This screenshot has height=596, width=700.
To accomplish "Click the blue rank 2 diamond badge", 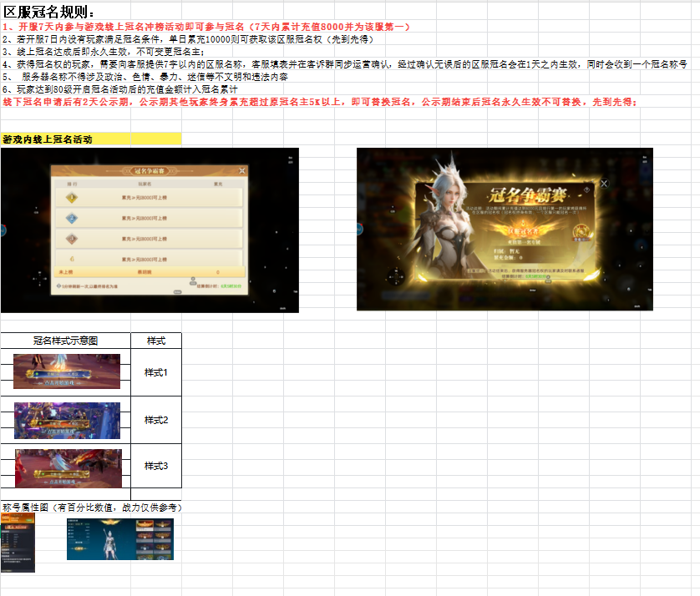I will click(x=72, y=218).
